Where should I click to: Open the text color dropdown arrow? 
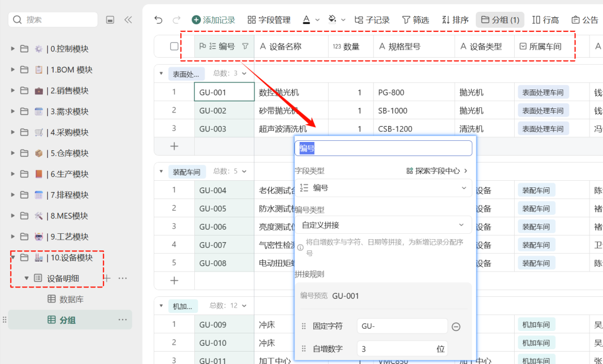tap(317, 19)
